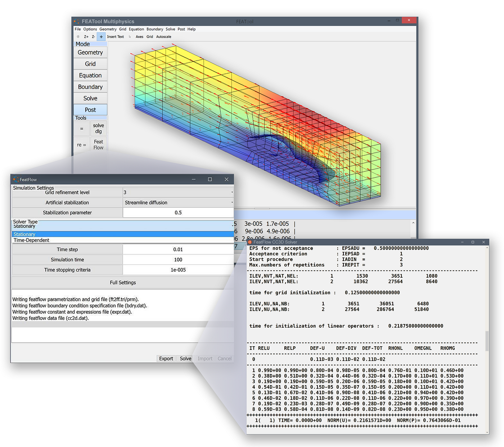Click the Full Settings button

(x=123, y=282)
